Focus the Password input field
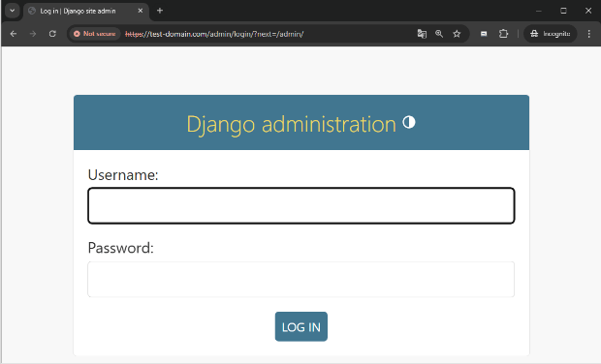The height and width of the screenshot is (364, 601). click(x=300, y=280)
